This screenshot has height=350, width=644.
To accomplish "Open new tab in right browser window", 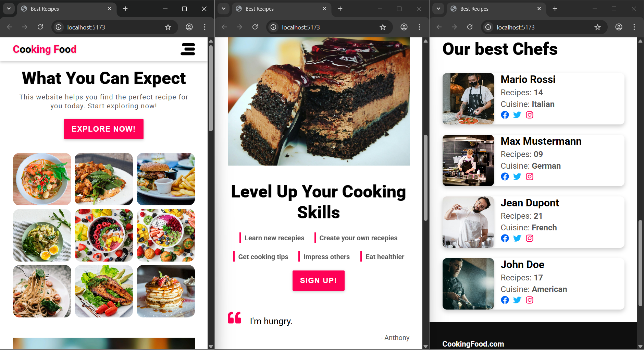I will [x=555, y=9].
